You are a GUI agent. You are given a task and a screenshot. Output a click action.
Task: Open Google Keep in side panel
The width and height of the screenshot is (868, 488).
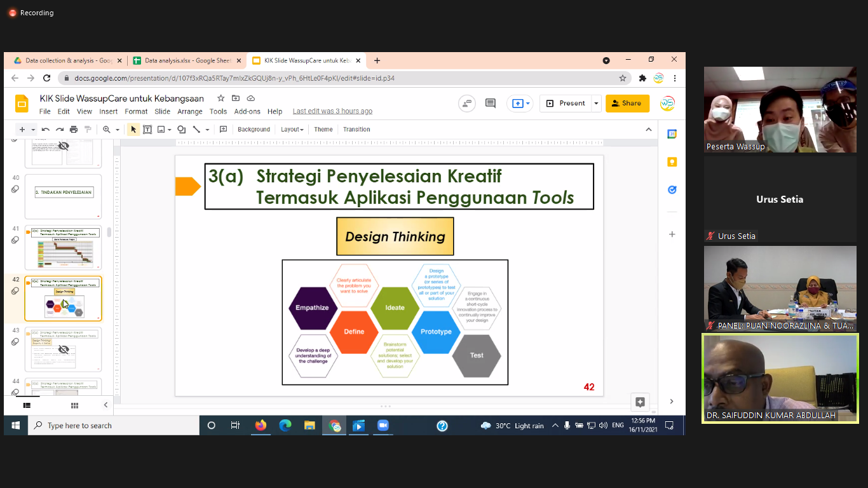pos(672,162)
